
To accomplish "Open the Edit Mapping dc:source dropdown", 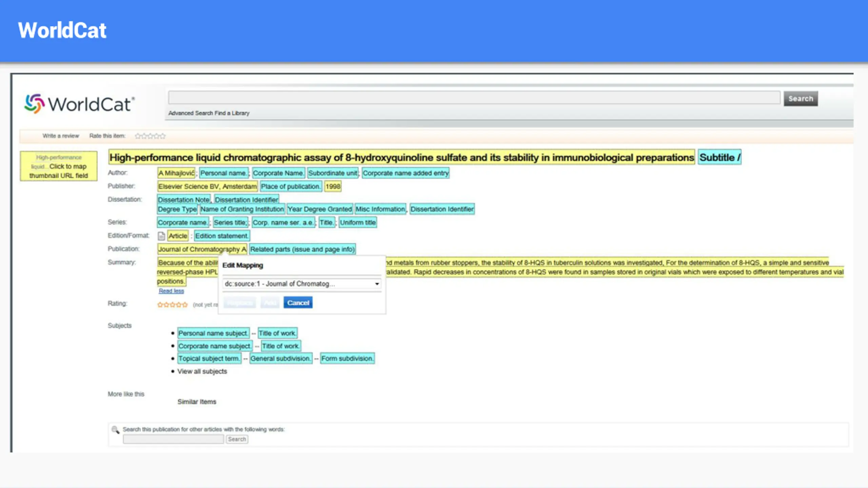I will (302, 284).
